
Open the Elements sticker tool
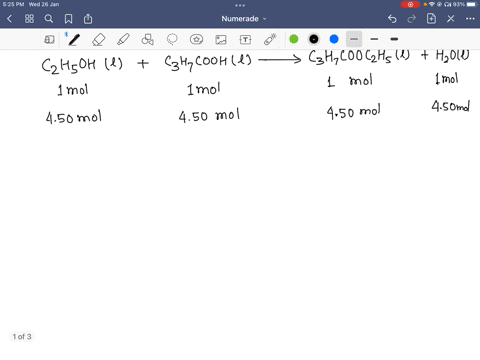pos(196,39)
